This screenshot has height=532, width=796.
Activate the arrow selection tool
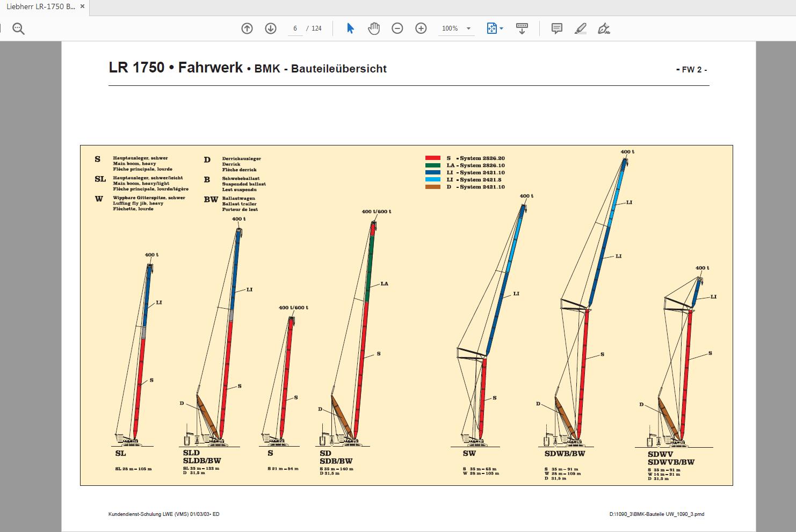click(x=350, y=28)
